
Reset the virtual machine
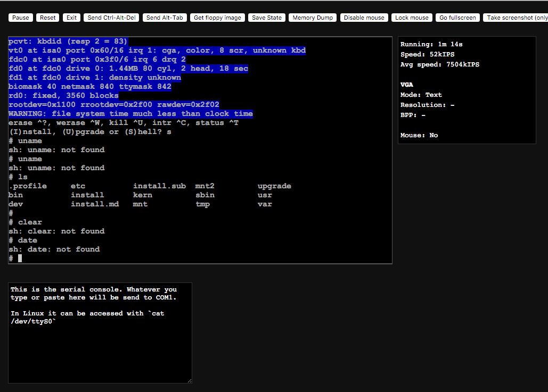(x=47, y=17)
